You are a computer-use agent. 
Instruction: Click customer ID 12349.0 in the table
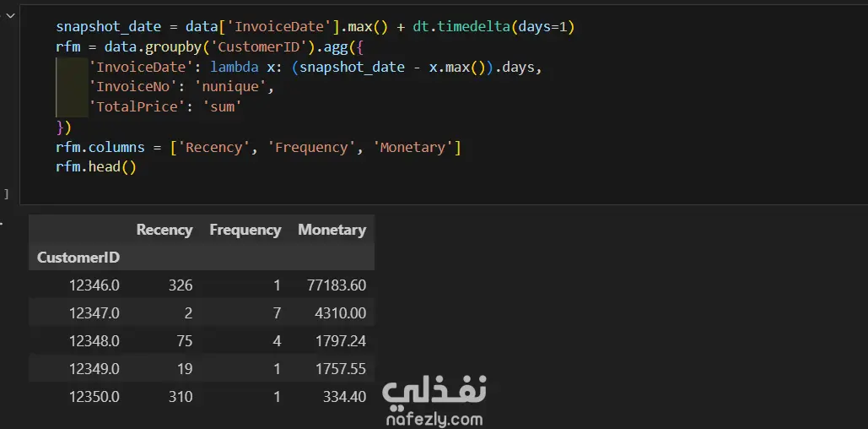(x=94, y=369)
